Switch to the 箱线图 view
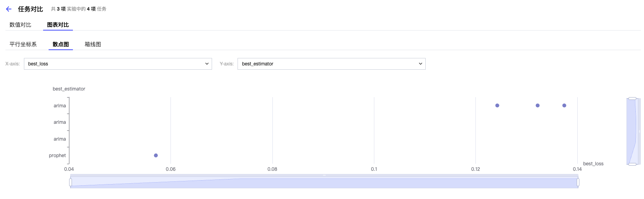 click(93, 44)
